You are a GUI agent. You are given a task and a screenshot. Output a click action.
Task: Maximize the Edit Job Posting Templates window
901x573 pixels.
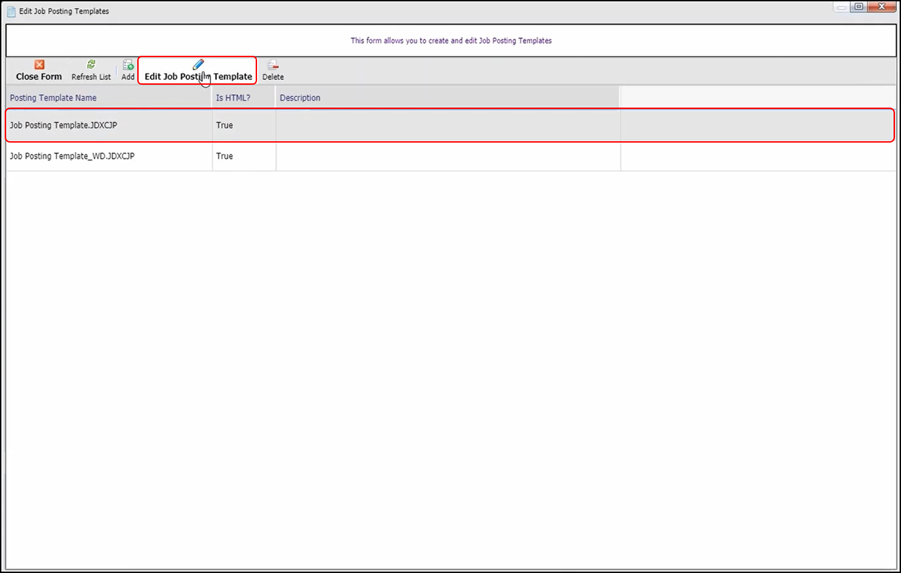[858, 7]
